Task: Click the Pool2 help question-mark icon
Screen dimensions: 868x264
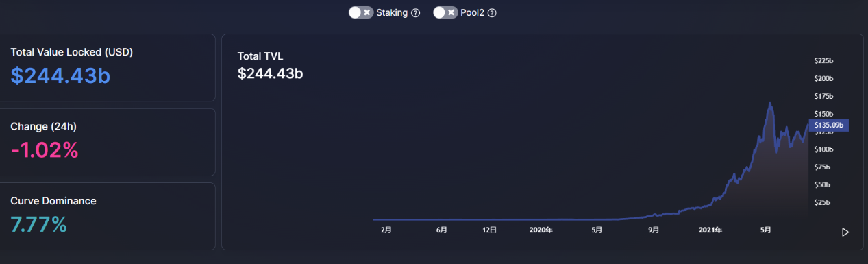Action: [x=491, y=13]
